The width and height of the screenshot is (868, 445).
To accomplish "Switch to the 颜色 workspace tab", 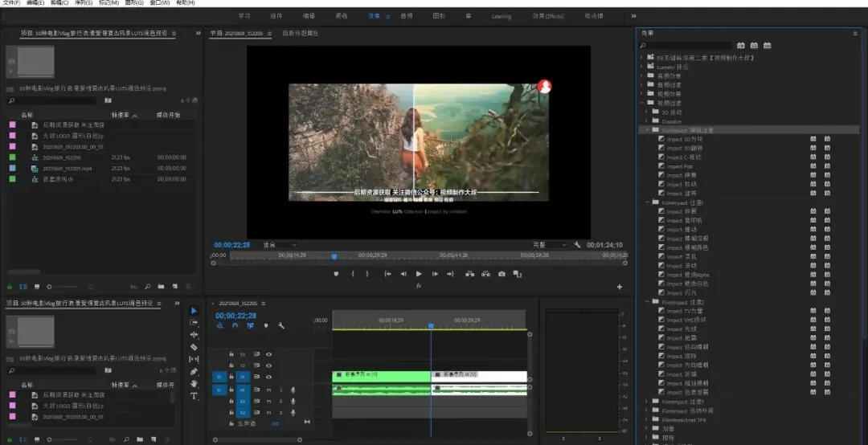I will (x=341, y=16).
